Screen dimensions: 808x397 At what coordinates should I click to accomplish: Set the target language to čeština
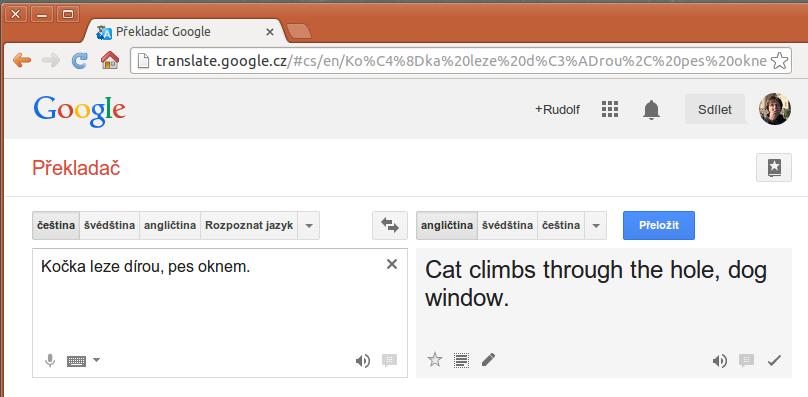tap(561, 225)
